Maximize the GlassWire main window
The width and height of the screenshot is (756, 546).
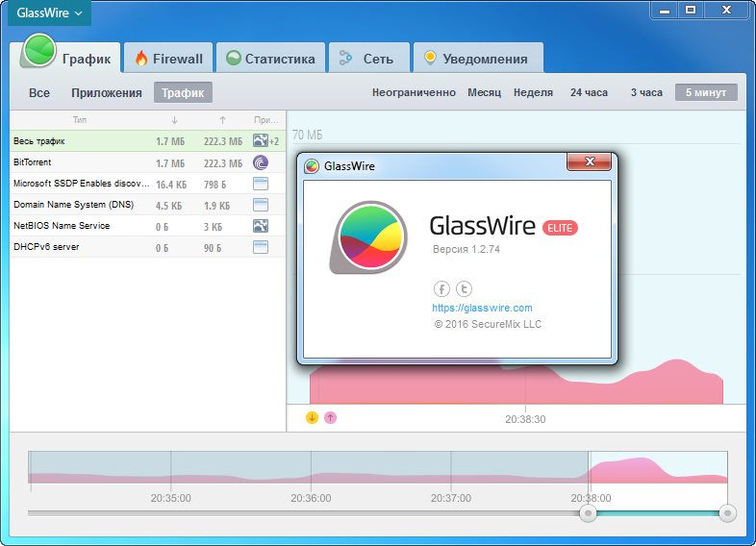(x=691, y=11)
